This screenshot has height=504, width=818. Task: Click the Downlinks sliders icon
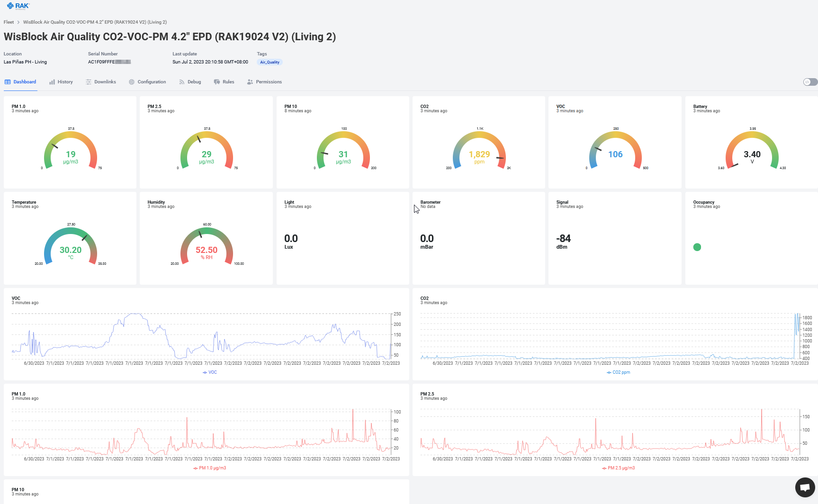[x=89, y=82]
